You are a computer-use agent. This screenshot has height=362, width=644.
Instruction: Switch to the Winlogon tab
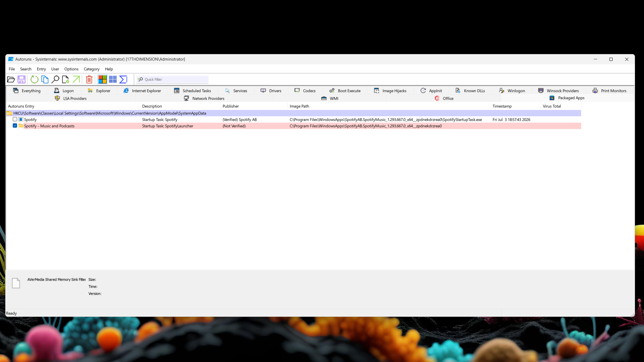point(512,91)
